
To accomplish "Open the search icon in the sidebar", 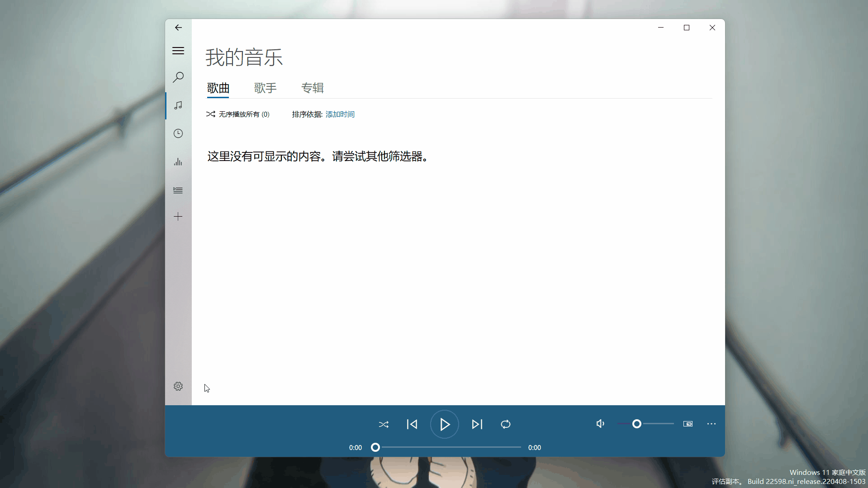I will [x=178, y=77].
